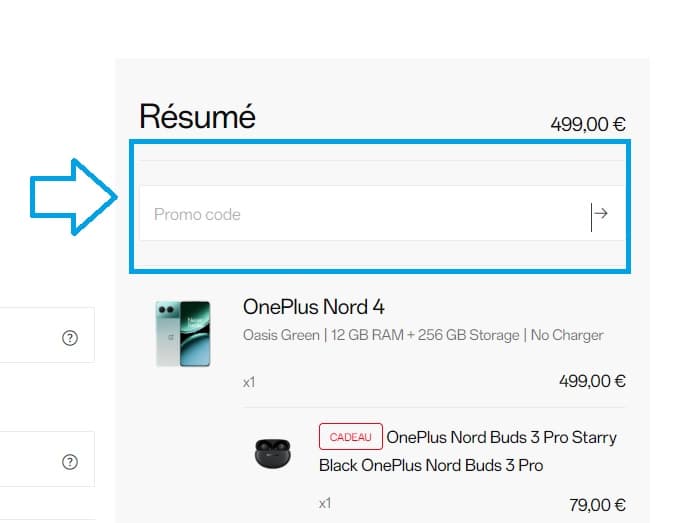Click the red CADEAU gift badge
684x523 pixels.
(x=350, y=437)
